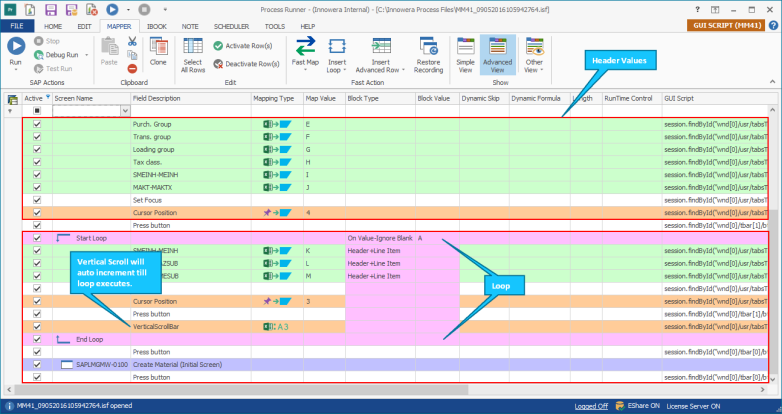The width and height of the screenshot is (782, 414).
Task: Switch to the SCHEDULER ribbon tab
Action: [x=231, y=26]
